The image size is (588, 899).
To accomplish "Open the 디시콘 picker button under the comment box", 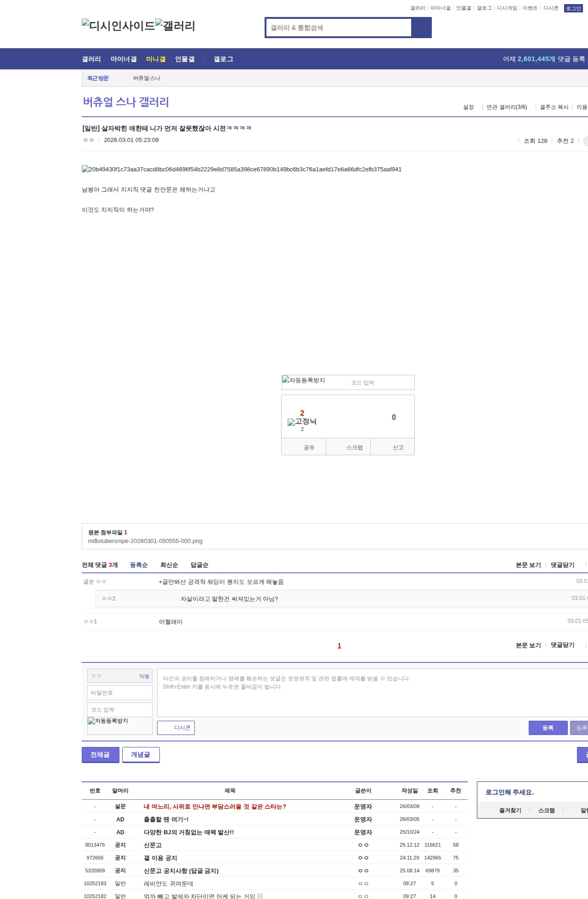I will pos(176,728).
